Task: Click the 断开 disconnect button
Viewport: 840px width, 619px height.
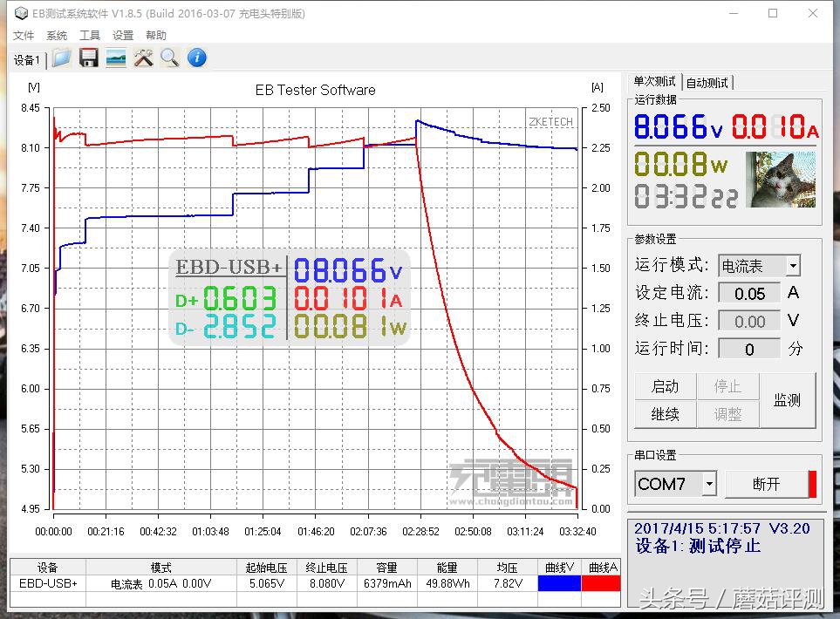Action: (x=766, y=484)
